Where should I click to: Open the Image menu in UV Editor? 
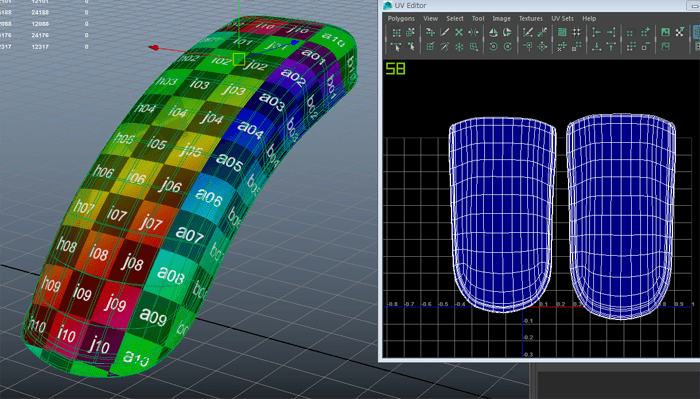click(501, 18)
